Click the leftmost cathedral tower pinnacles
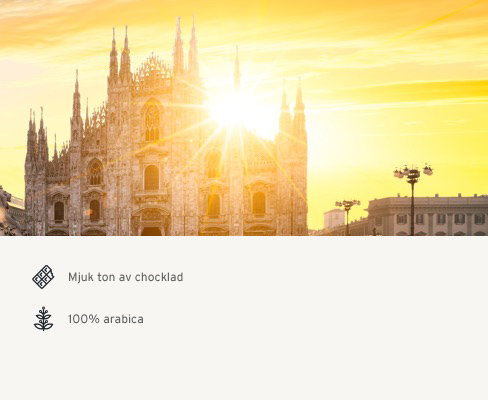The image size is (488, 400). click(x=37, y=137)
